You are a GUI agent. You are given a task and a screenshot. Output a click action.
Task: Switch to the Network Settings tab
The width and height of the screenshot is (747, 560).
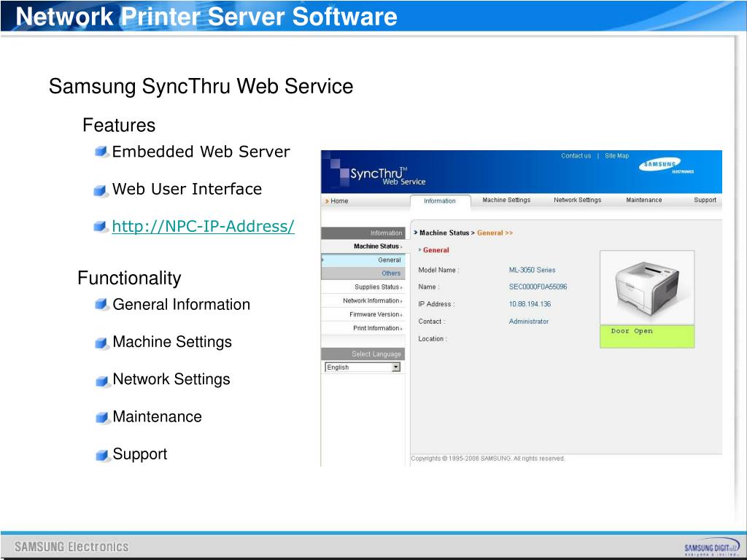(x=577, y=200)
